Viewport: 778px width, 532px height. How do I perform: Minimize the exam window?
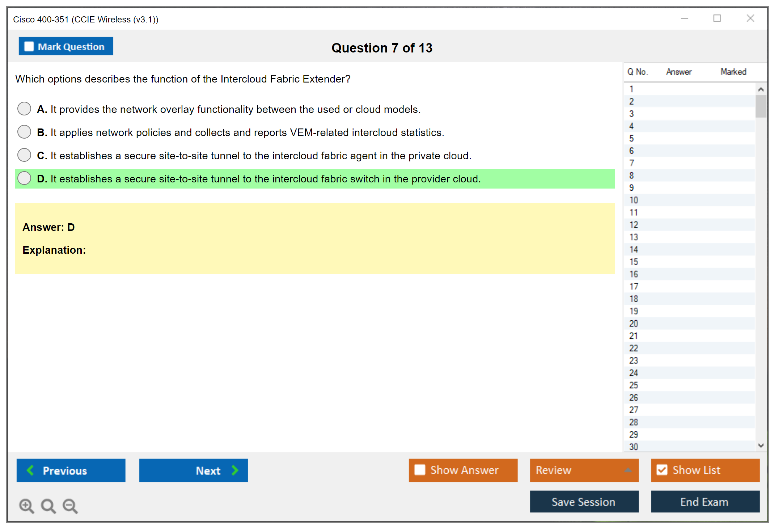pyautogui.click(x=684, y=18)
